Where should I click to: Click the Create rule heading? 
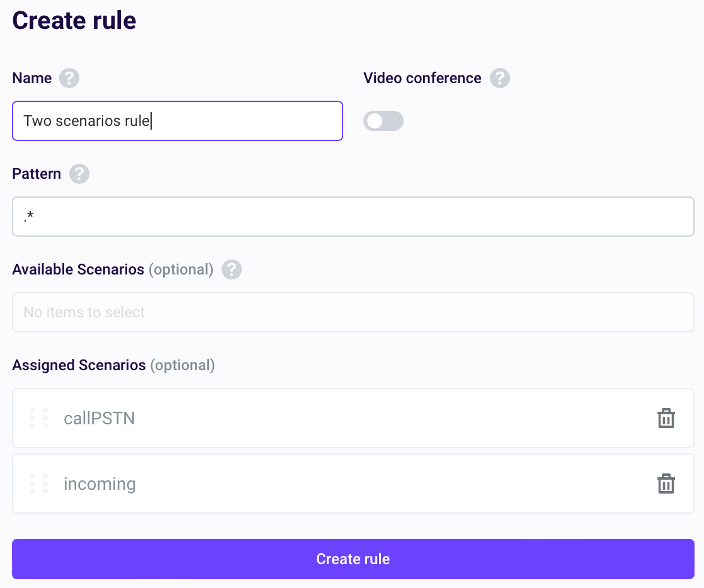pos(74,20)
